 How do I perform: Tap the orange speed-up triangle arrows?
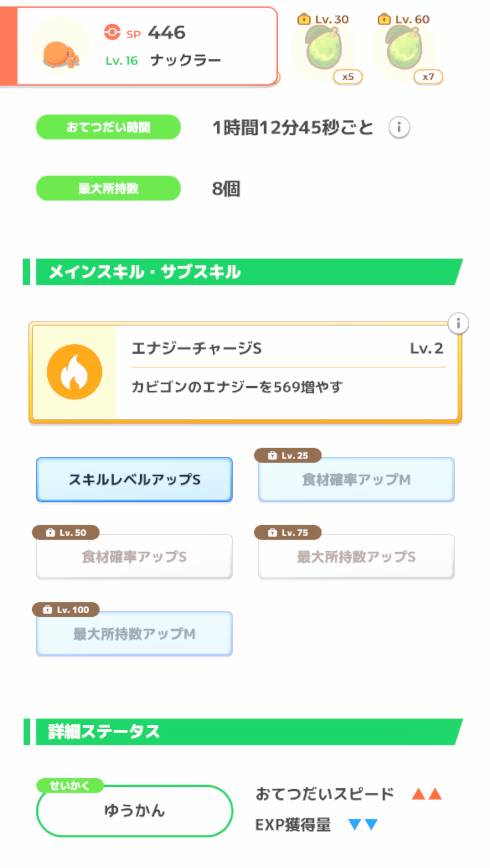427,794
